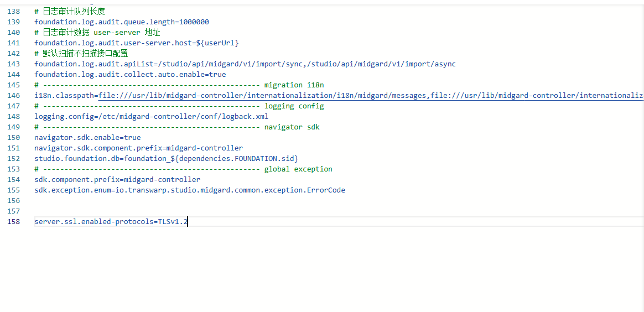644x312 pixels.
Task: Open the i18n classpath file link
Action: (x=263, y=96)
